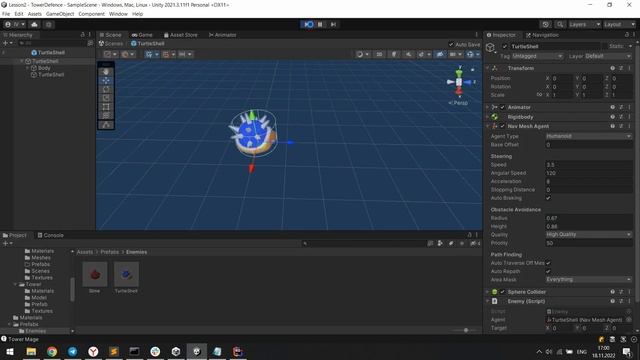
Task: Toggle scene audio icon
Action: point(408,54)
